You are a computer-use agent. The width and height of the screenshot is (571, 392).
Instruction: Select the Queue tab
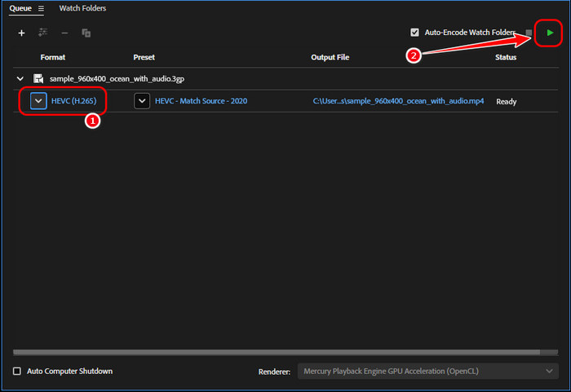click(21, 8)
